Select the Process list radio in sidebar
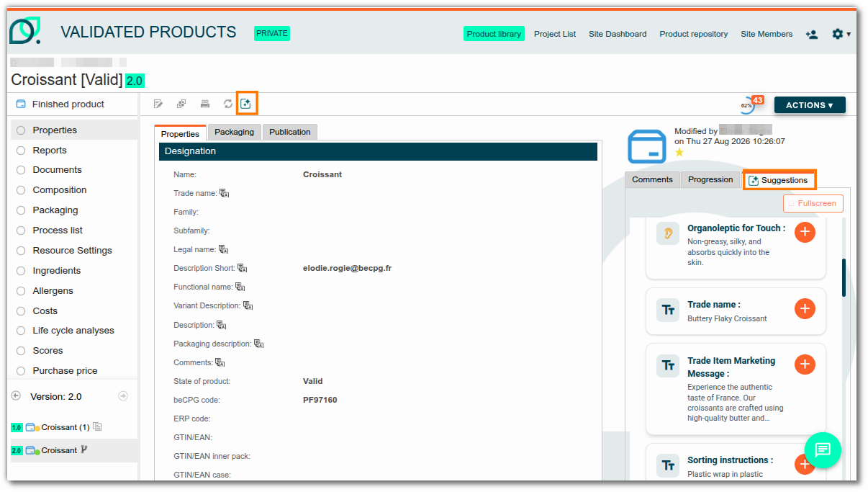Viewport: 868px width, 492px height. point(21,231)
